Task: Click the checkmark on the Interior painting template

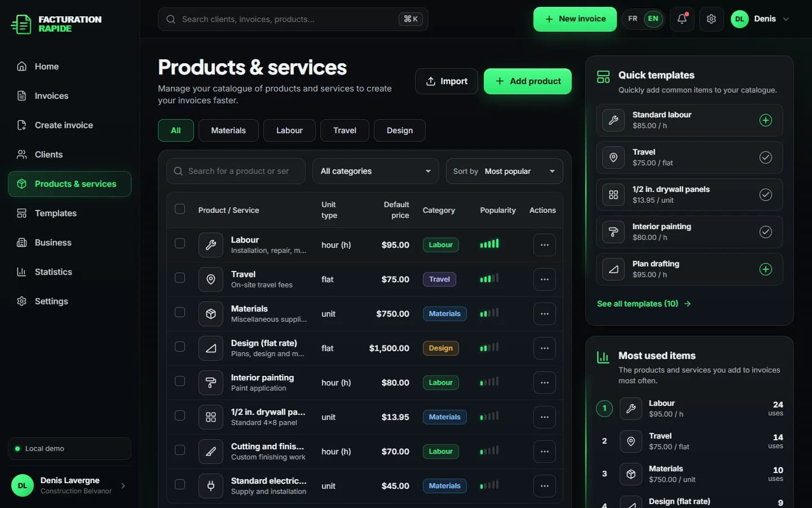Action: [765, 232]
